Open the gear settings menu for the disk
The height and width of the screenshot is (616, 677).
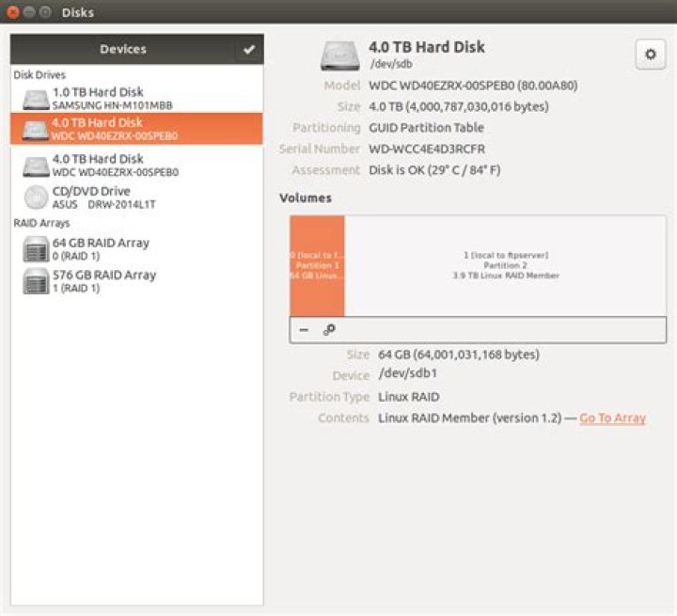coord(651,55)
